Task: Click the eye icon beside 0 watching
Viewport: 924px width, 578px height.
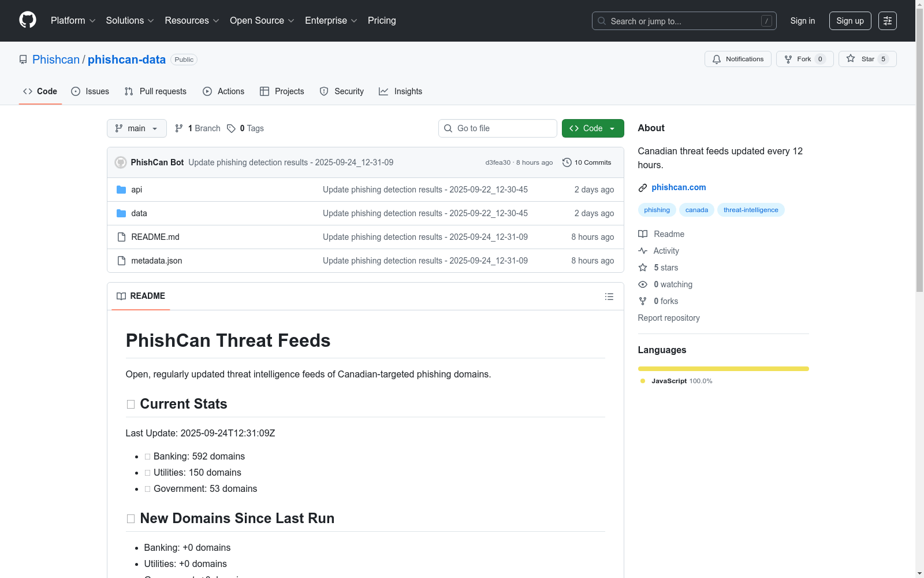Action: 643,284
